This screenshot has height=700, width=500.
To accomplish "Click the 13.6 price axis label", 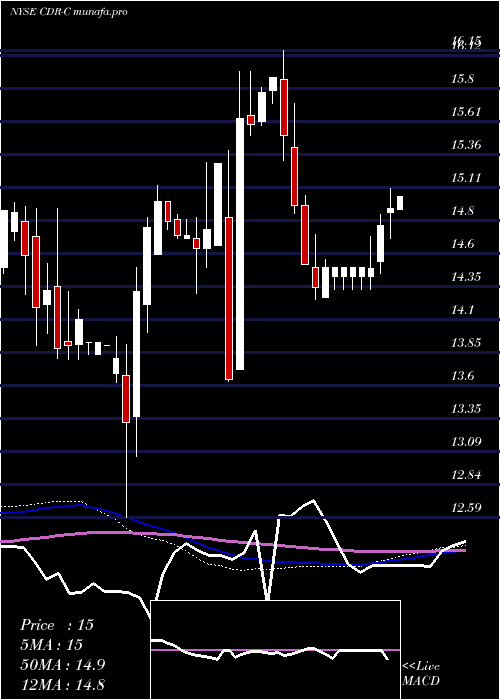I will coord(462,376).
